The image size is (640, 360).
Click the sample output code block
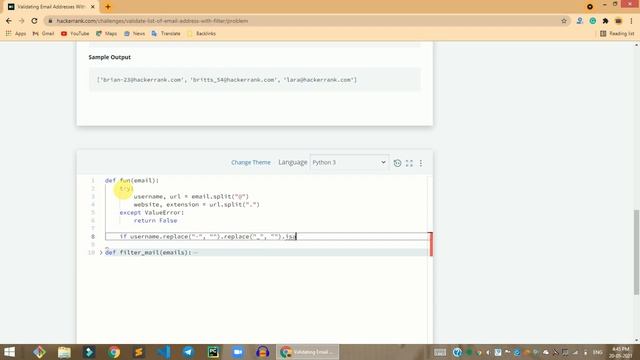(255, 80)
